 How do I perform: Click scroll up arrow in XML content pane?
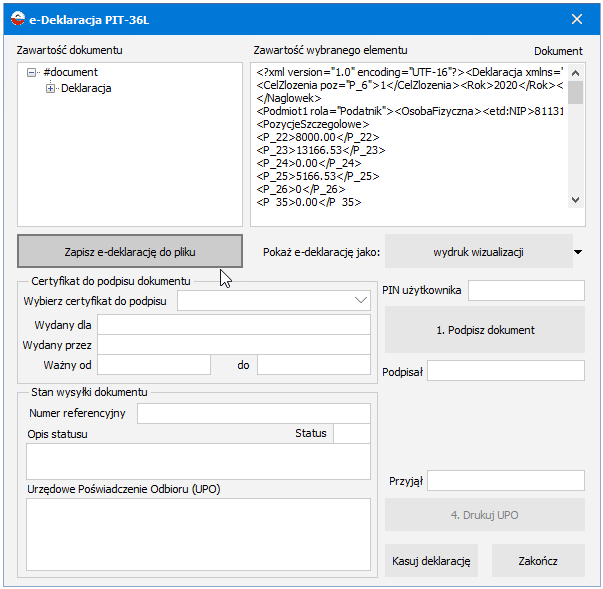[x=575, y=73]
